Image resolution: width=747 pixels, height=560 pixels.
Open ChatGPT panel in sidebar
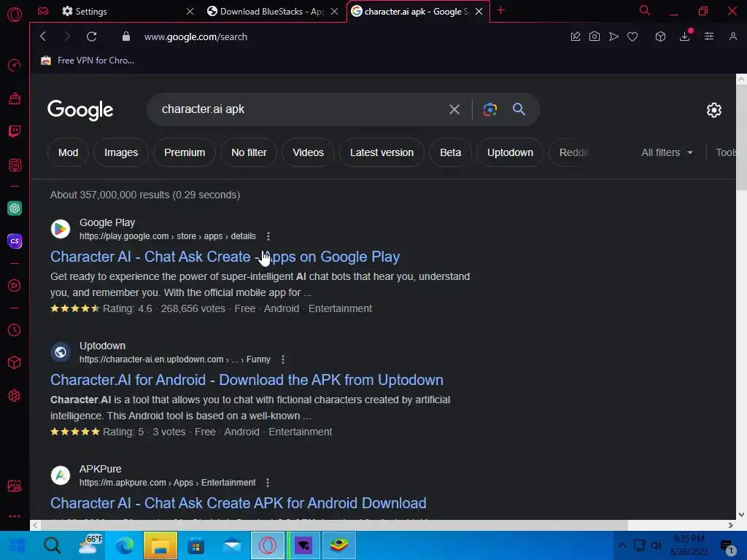point(15,208)
